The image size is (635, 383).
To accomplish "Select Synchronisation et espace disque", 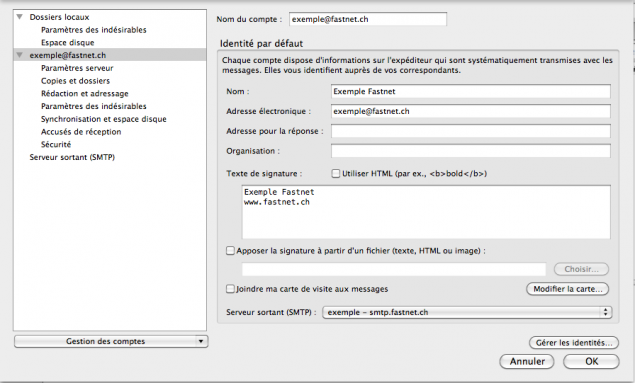I will 104,119.
